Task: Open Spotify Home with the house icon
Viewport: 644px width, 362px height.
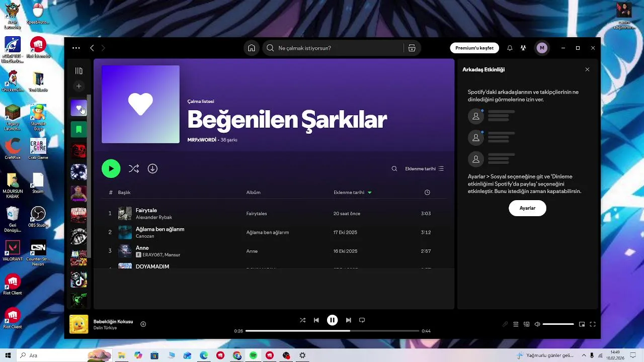Action: (x=252, y=48)
